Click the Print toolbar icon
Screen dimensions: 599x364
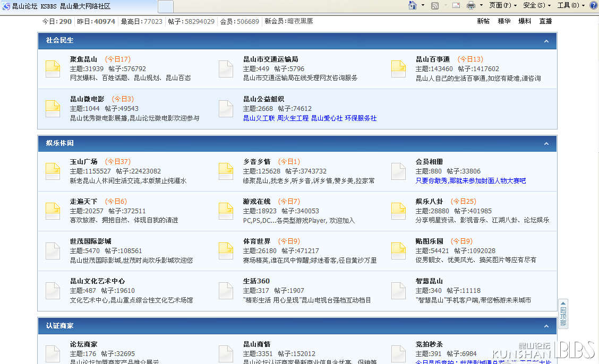click(x=471, y=5)
